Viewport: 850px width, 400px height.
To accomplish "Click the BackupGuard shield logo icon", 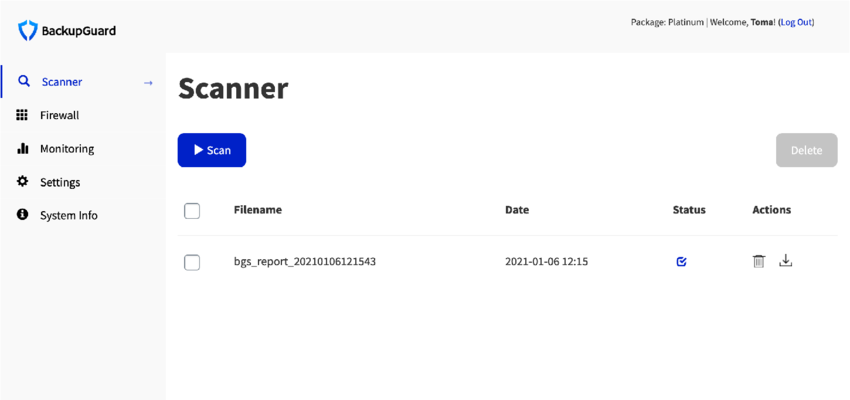I will click(28, 31).
